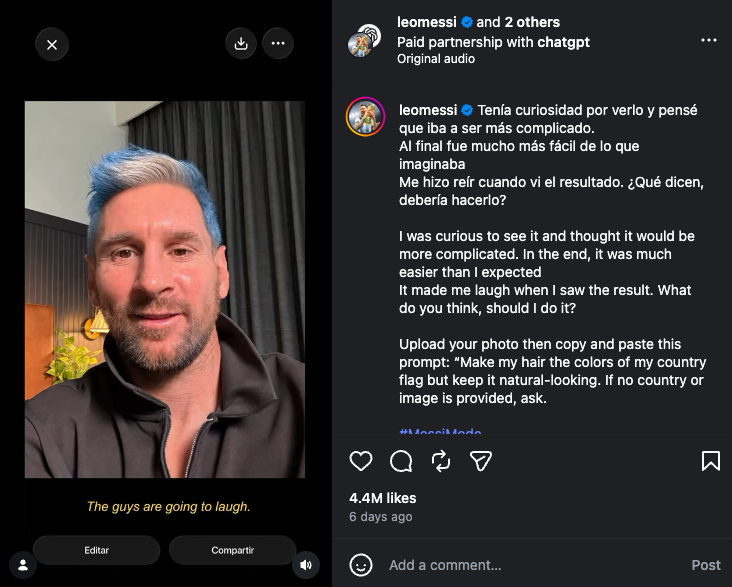Repost using the circular arrows icon

[x=441, y=461]
